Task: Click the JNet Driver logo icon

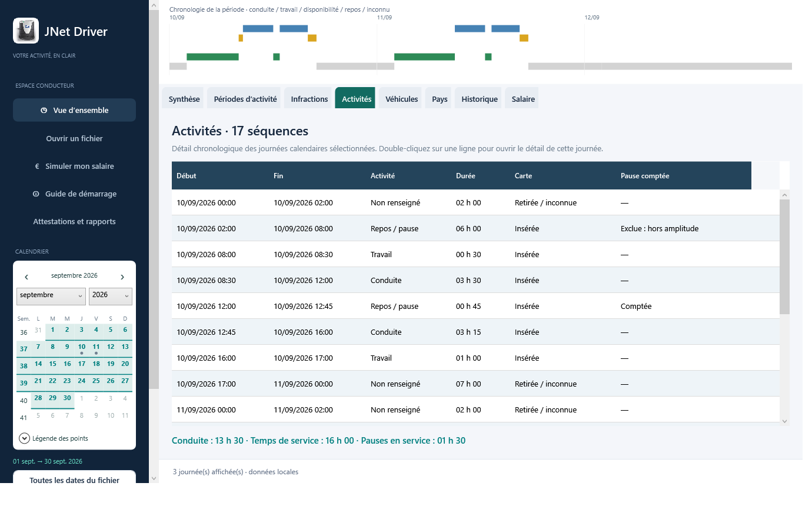Action: [x=26, y=31]
